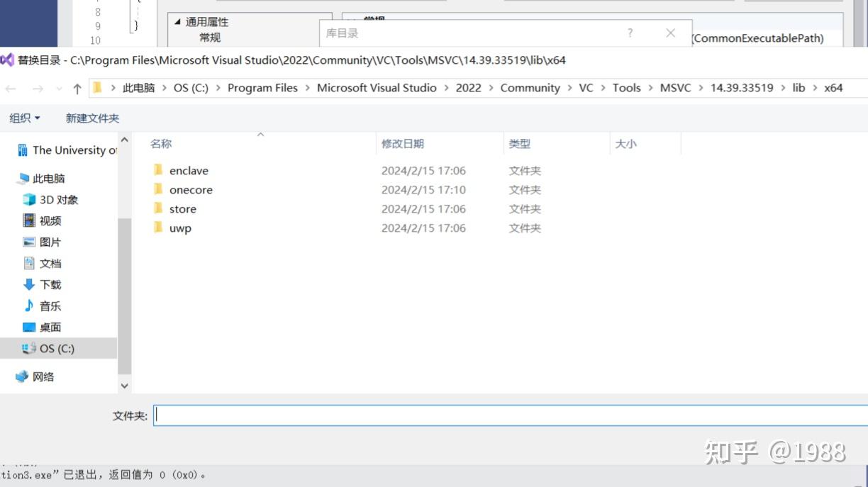Click the back navigation arrow
Viewport: 868px width, 487px height.
coord(11,87)
